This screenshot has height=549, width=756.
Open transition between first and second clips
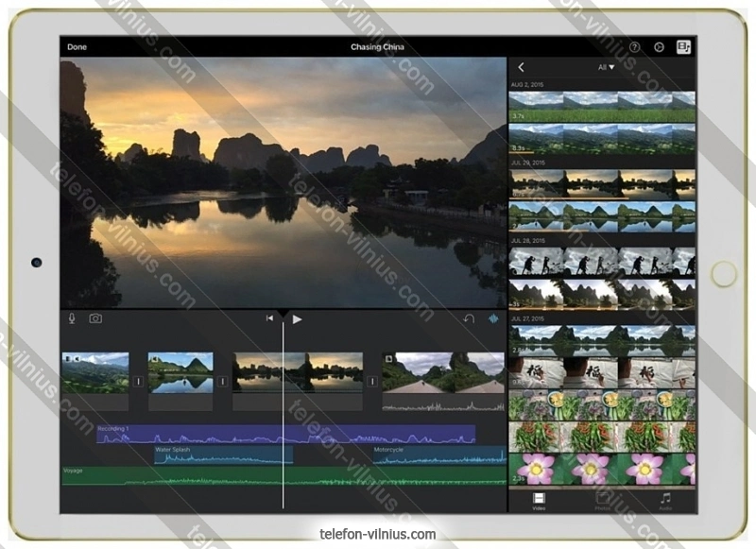point(138,382)
